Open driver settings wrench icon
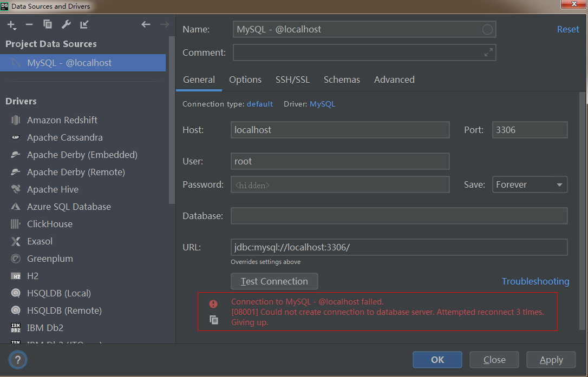 [x=66, y=24]
